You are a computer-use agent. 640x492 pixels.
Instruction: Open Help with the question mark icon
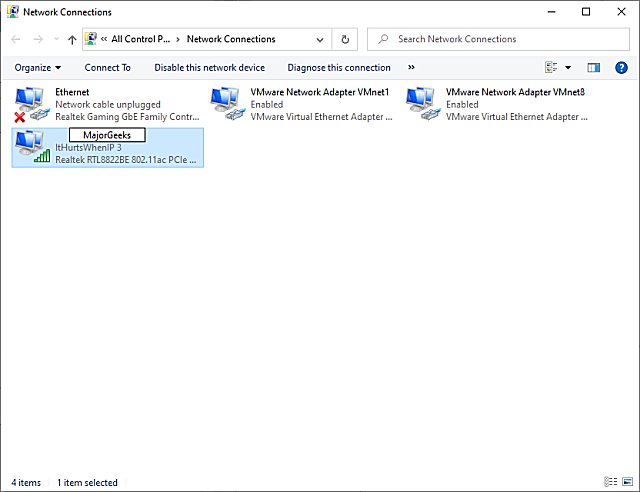point(621,68)
